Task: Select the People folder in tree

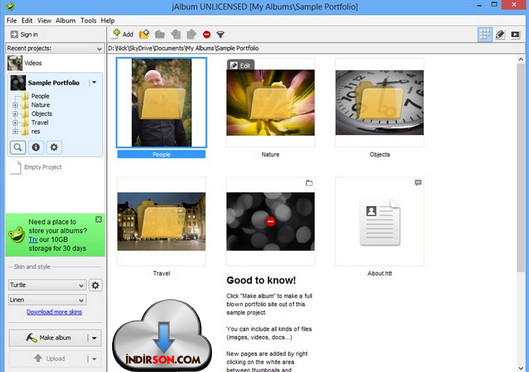Action: click(40, 96)
